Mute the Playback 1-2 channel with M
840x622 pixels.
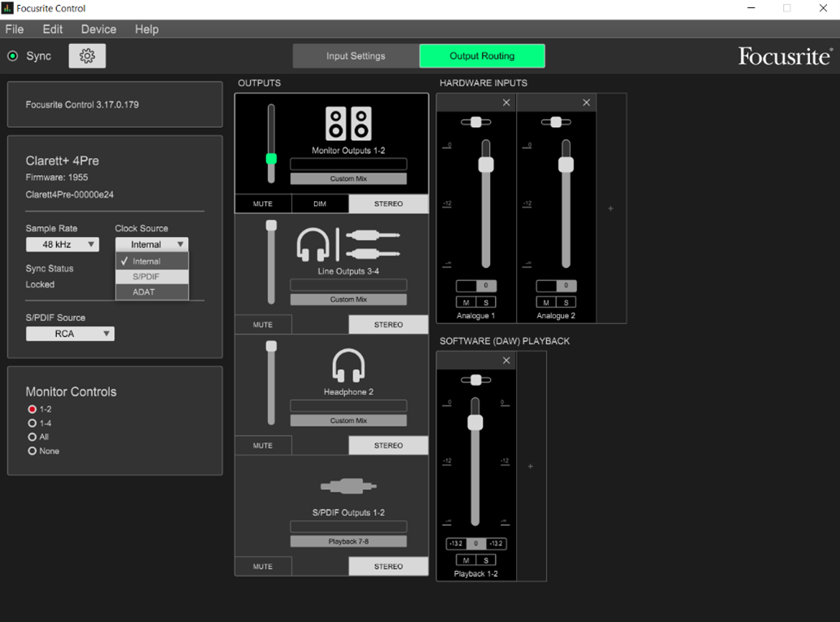(x=466, y=560)
